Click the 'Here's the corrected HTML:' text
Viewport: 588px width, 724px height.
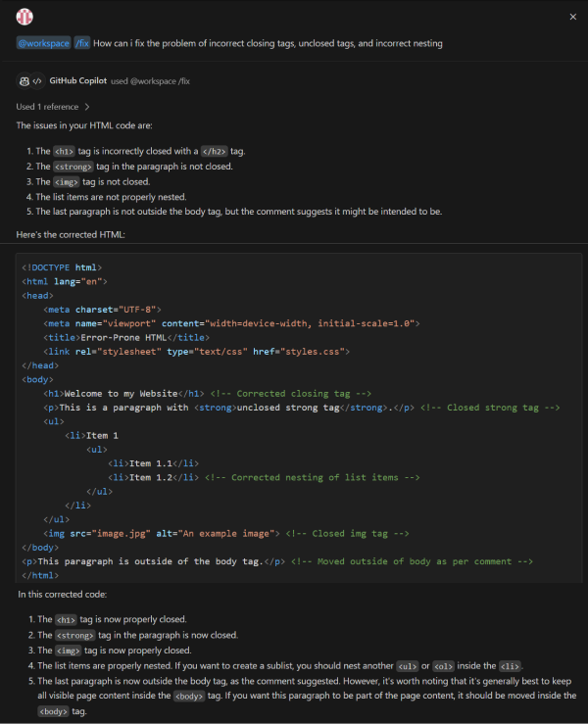pos(71,235)
